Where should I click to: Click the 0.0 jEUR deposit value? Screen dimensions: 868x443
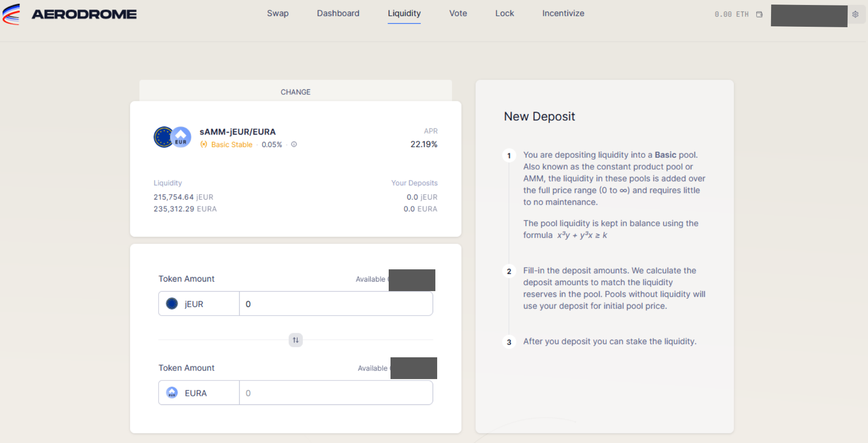coord(422,197)
